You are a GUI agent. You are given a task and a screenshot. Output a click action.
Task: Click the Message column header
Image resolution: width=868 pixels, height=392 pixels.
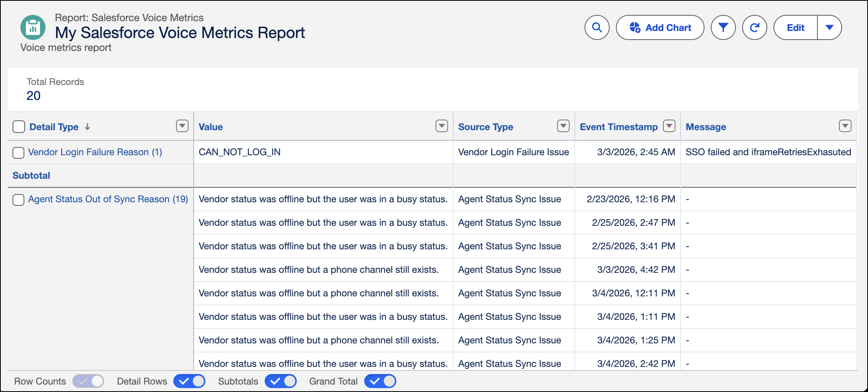point(706,127)
